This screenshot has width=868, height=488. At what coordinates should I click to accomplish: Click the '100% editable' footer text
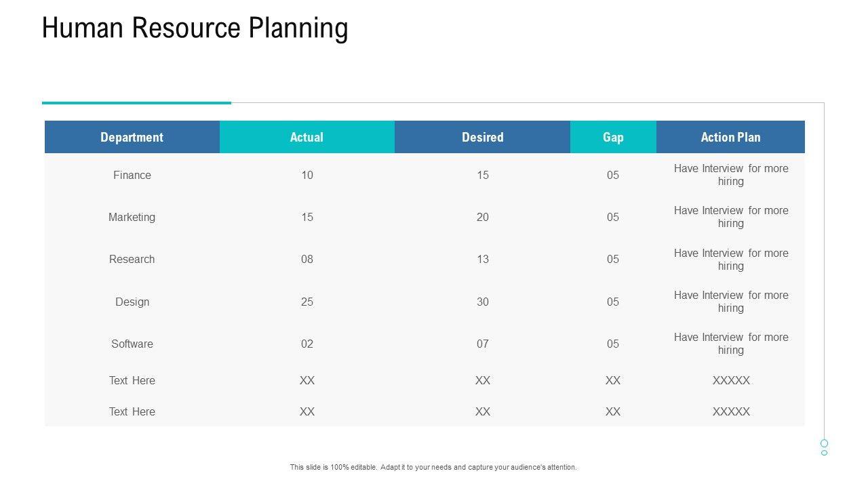tap(433, 467)
